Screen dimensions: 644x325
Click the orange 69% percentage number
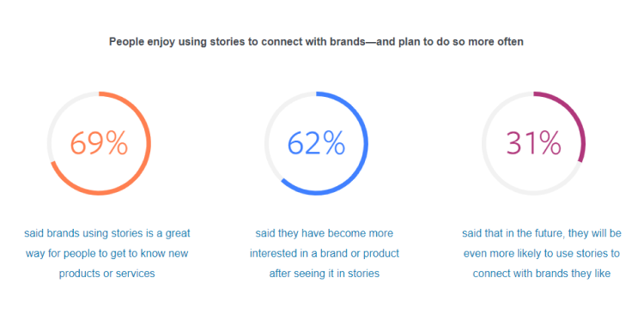click(99, 143)
